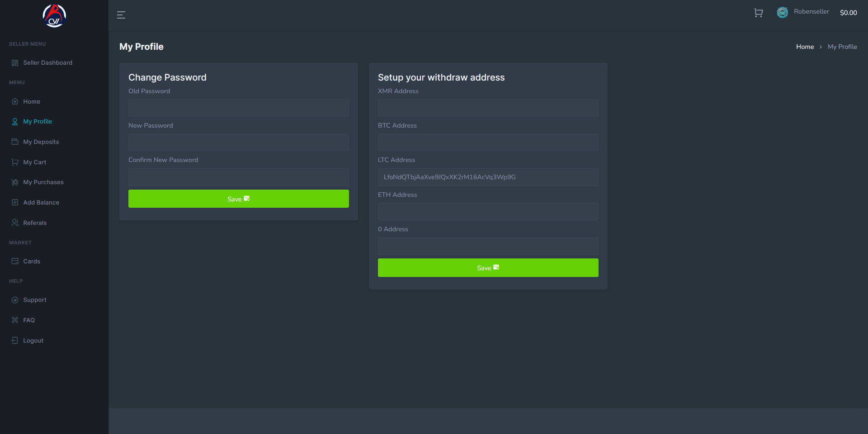
Task: Click the Cards market icon
Action: 15,261
